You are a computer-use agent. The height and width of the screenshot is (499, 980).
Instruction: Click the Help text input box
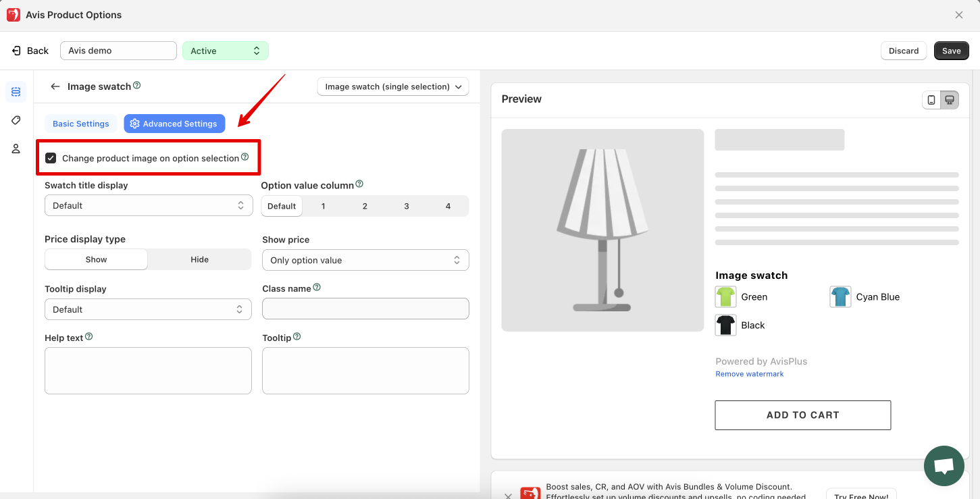(148, 371)
